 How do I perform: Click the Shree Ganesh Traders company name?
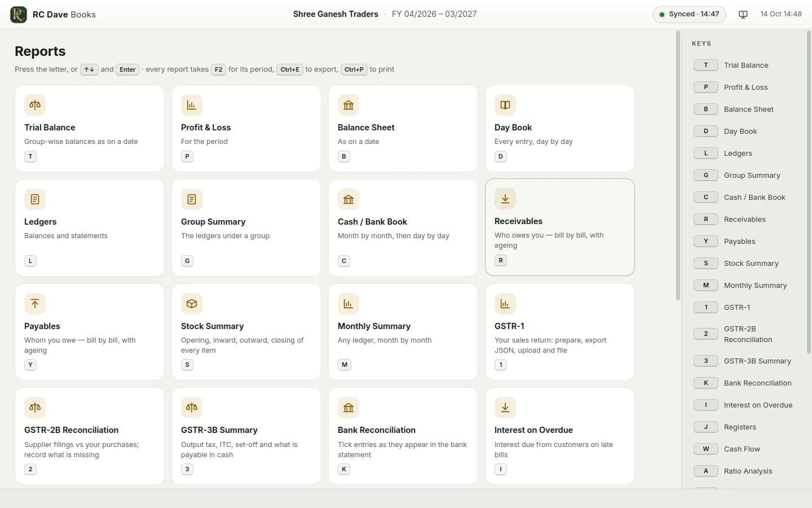[336, 14]
